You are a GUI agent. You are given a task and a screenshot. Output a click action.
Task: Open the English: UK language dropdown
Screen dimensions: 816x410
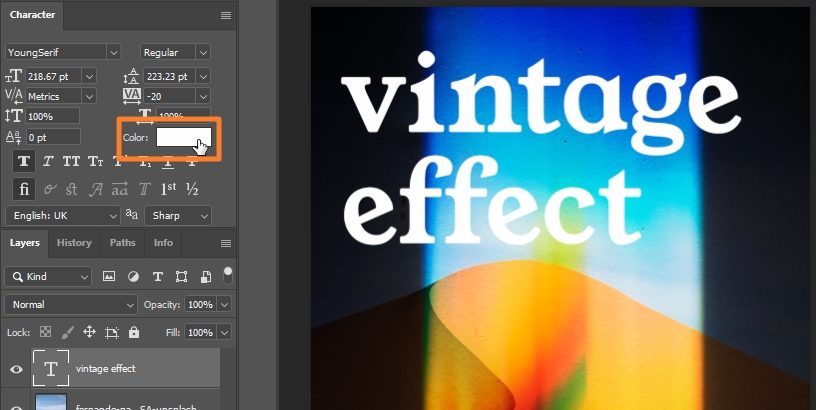(x=63, y=215)
